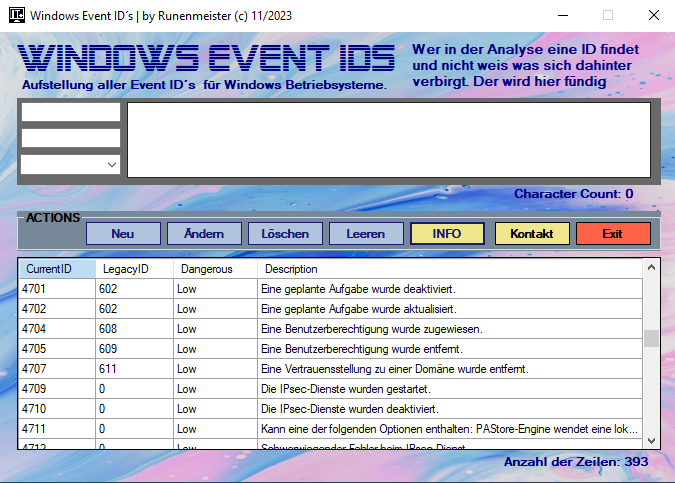
Task: Focus the second small input field
Action: point(71,138)
